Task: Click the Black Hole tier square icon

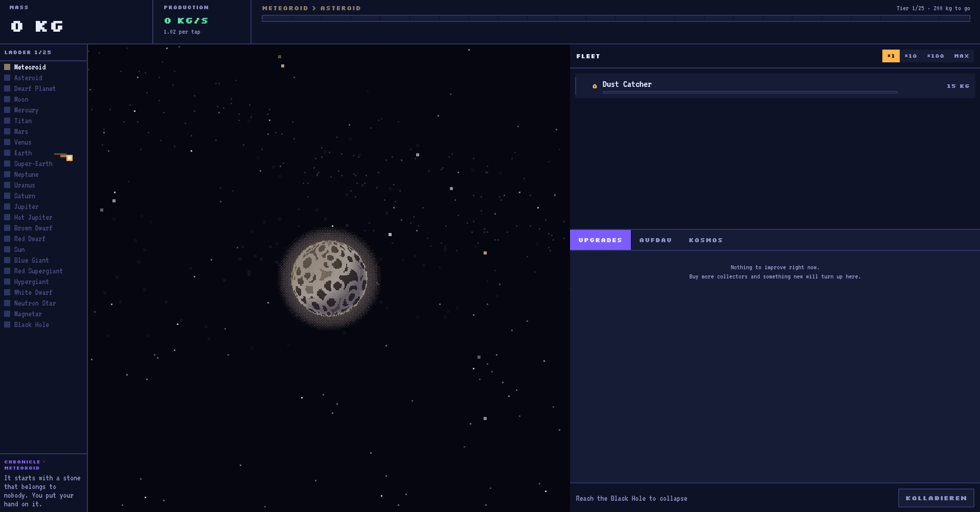Action: (7, 324)
